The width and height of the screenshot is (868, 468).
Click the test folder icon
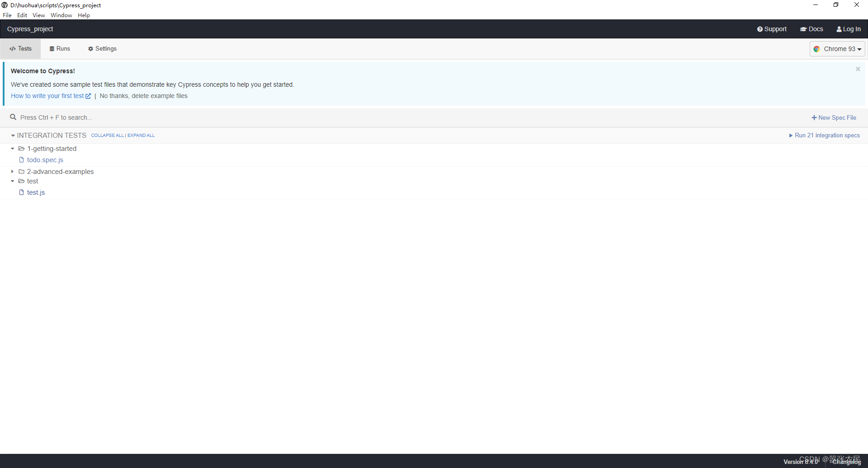click(x=21, y=181)
